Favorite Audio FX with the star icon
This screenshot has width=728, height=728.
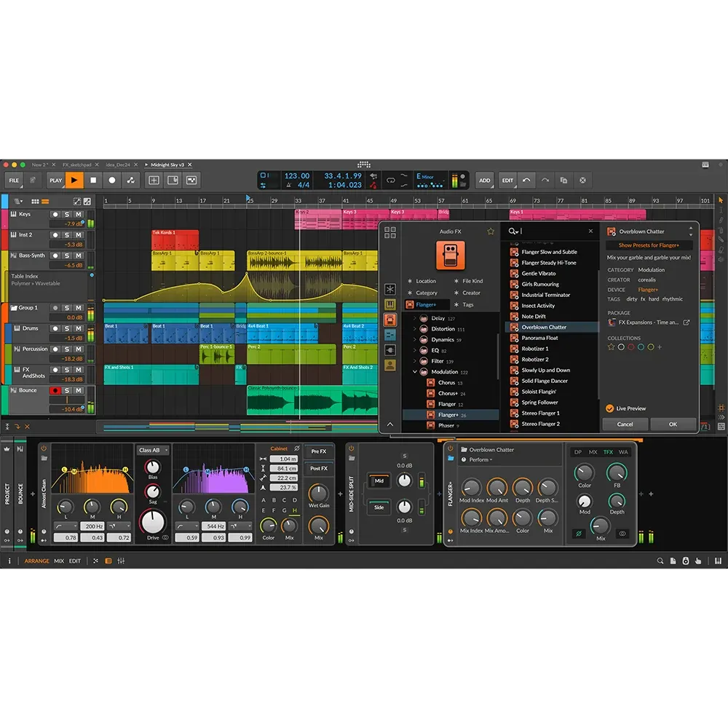491,232
